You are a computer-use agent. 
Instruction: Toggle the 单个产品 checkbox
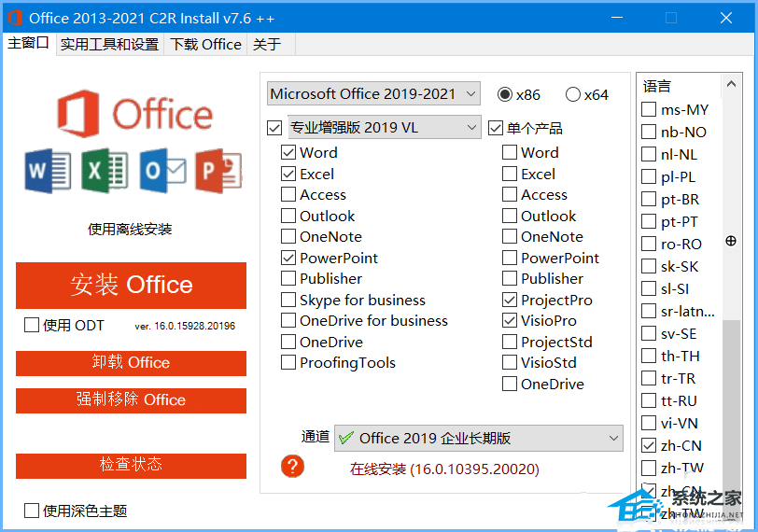tap(496, 128)
